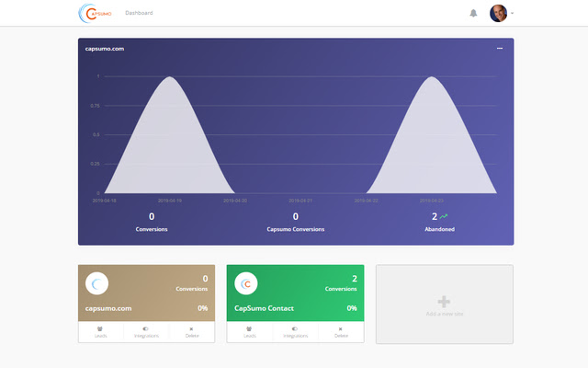The image size is (588, 368).
Task: Open Integrations for the capsumo.com site
Action: [x=146, y=332]
